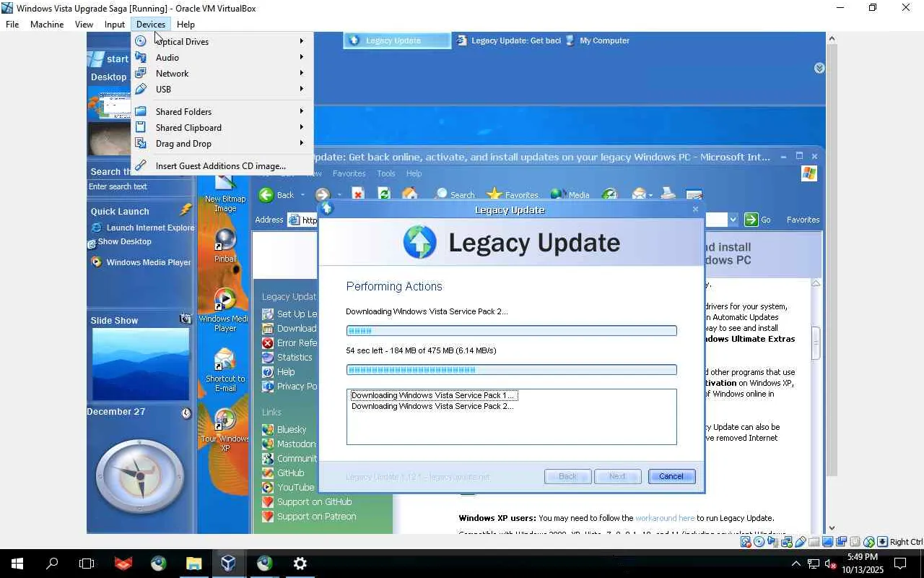
Task: Open 'workaround here' link on the page
Action: (665, 518)
